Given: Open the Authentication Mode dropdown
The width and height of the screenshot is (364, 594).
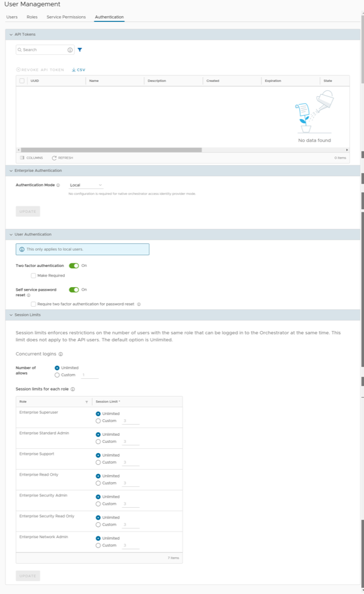Looking at the screenshot, I should coord(86,185).
